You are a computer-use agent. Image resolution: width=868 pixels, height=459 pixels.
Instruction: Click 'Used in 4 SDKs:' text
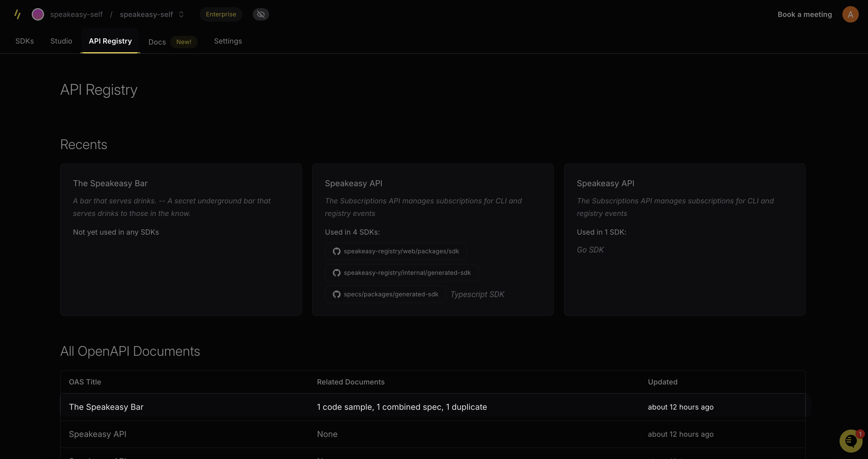pyautogui.click(x=352, y=232)
